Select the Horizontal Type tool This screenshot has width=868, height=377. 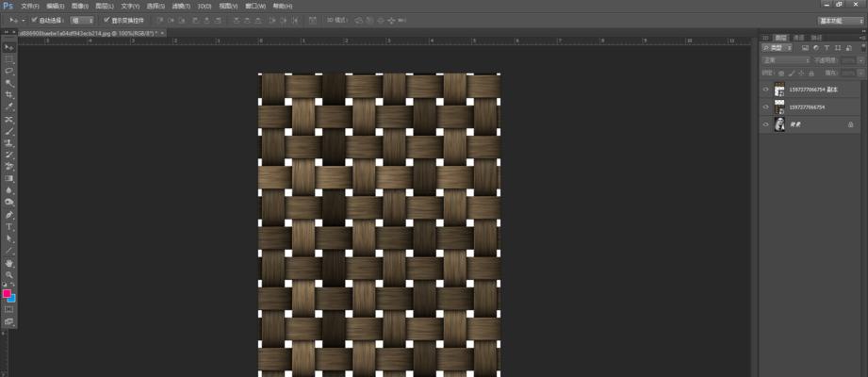coord(9,226)
